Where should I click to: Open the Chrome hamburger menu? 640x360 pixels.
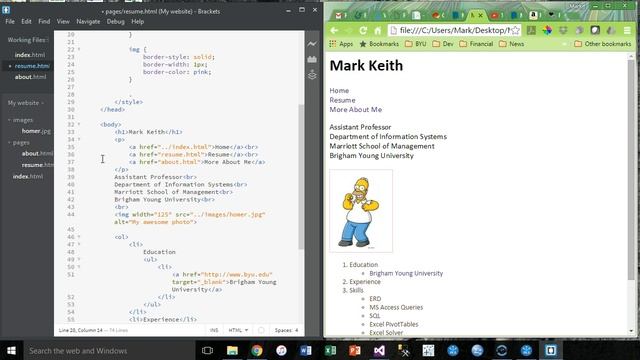pyautogui.click(x=627, y=30)
